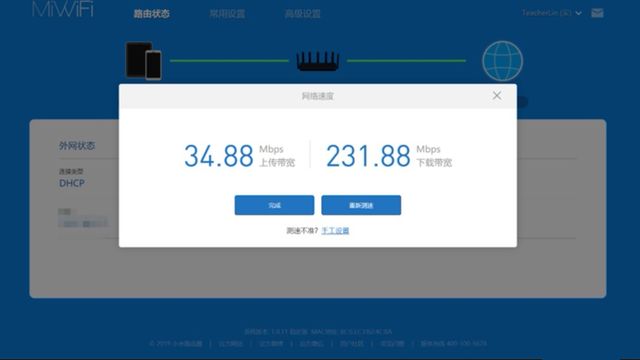This screenshot has height=360, width=640.
Task: Click the 重新测速 retest button
Action: point(361,205)
